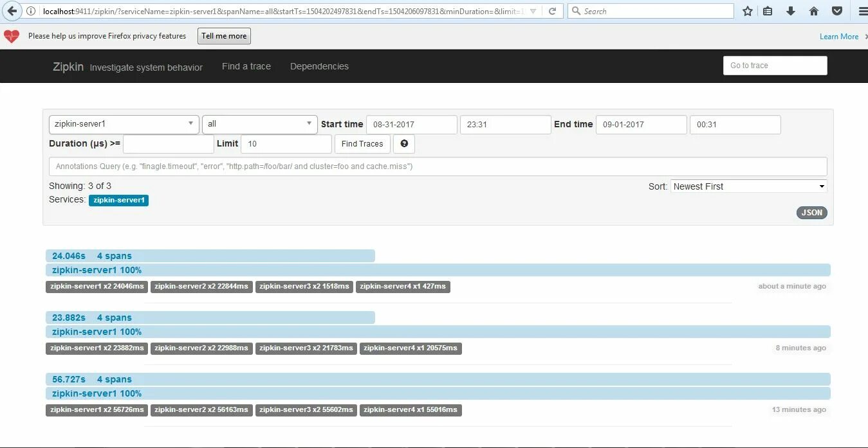Click the Limit field showing 10
This screenshot has height=448, width=868.
[x=286, y=144]
